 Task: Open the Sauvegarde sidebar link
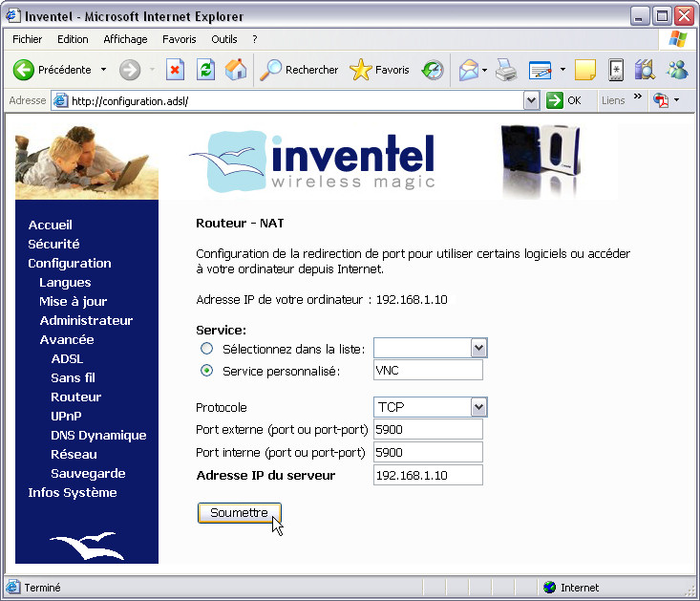[x=88, y=474]
